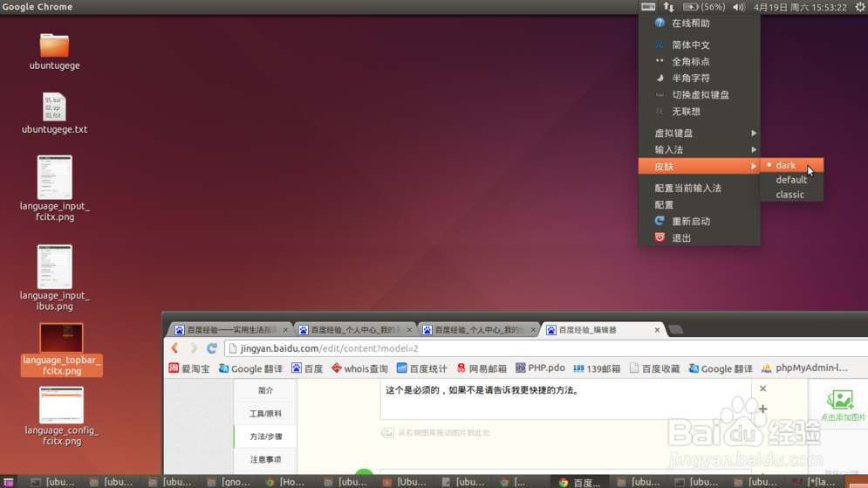Viewport: 868px width, 488px height.
Task: Open the 百度统计 bookmark
Action: (422, 368)
